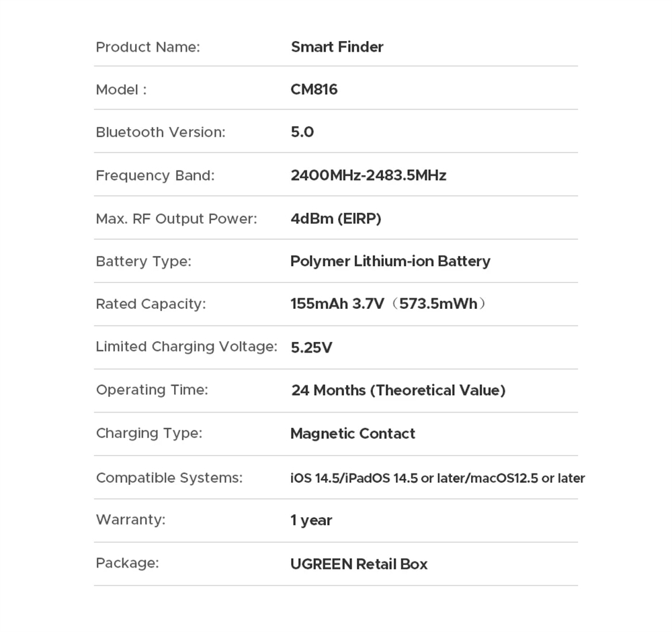Select the 4dBm (EIRP) value
The width and height of the screenshot is (672, 632).
click(x=335, y=218)
